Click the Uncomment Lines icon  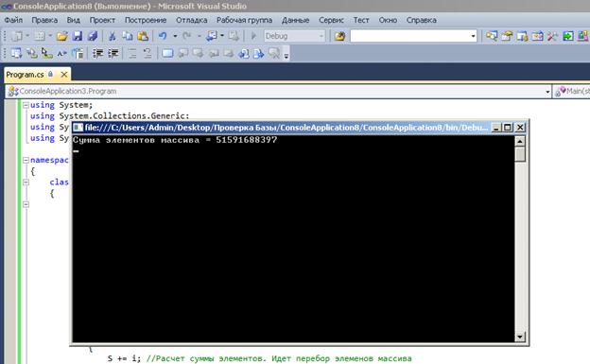pyautogui.click(x=147, y=54)
